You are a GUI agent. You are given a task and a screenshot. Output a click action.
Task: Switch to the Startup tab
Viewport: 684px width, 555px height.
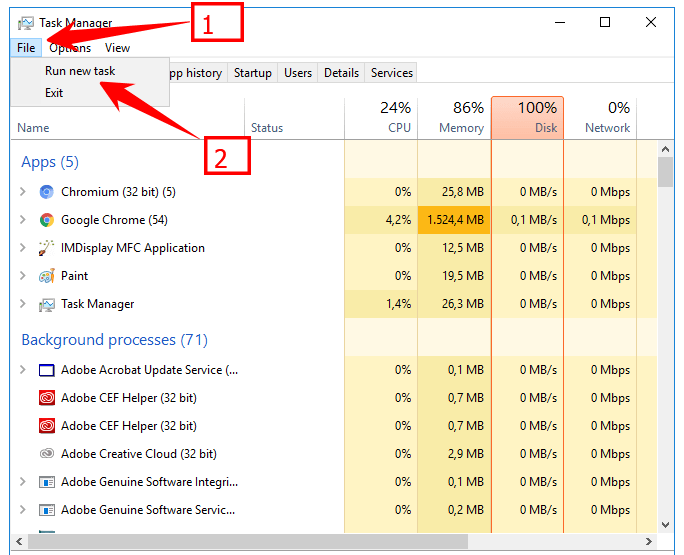[253, 73]
